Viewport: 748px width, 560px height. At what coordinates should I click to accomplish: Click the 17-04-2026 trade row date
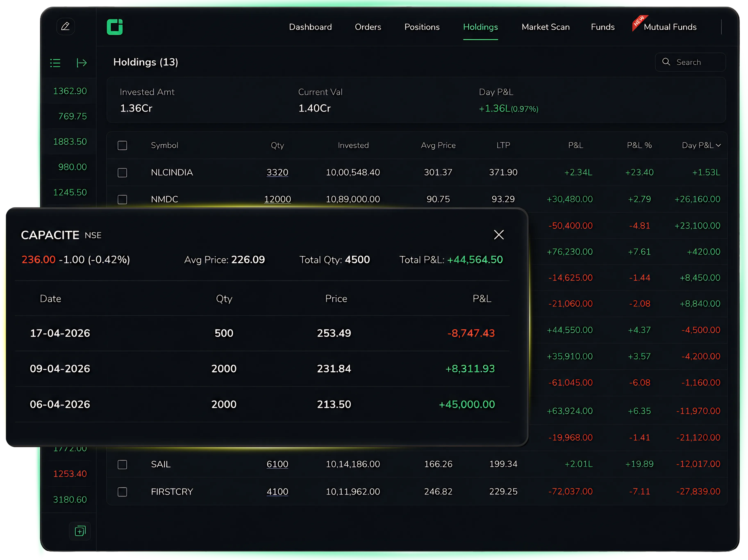(60, 333)
